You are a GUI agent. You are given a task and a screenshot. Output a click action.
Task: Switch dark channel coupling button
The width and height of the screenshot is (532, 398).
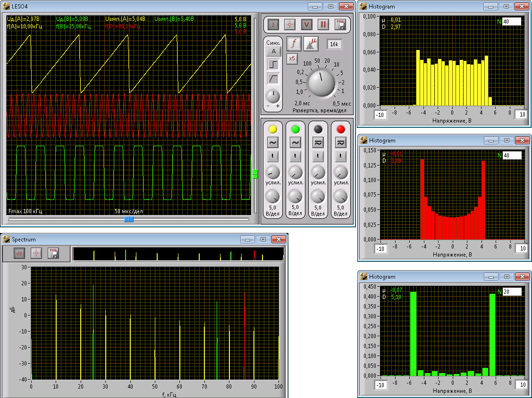[318, 143]
